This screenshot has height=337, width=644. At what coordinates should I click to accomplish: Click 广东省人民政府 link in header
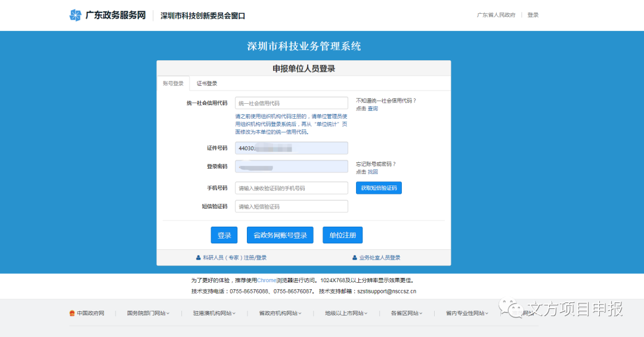point(496,15)
